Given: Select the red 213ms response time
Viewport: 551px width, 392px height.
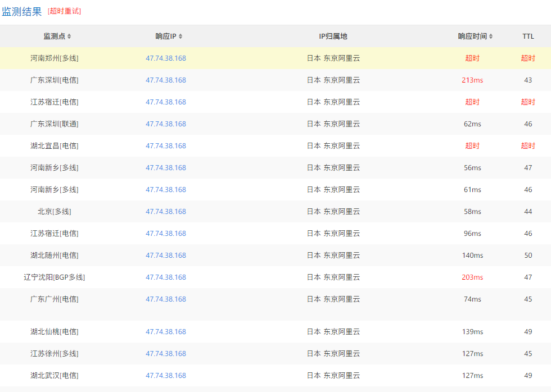Looking at the screenshot, I should (x=472, y=80).
